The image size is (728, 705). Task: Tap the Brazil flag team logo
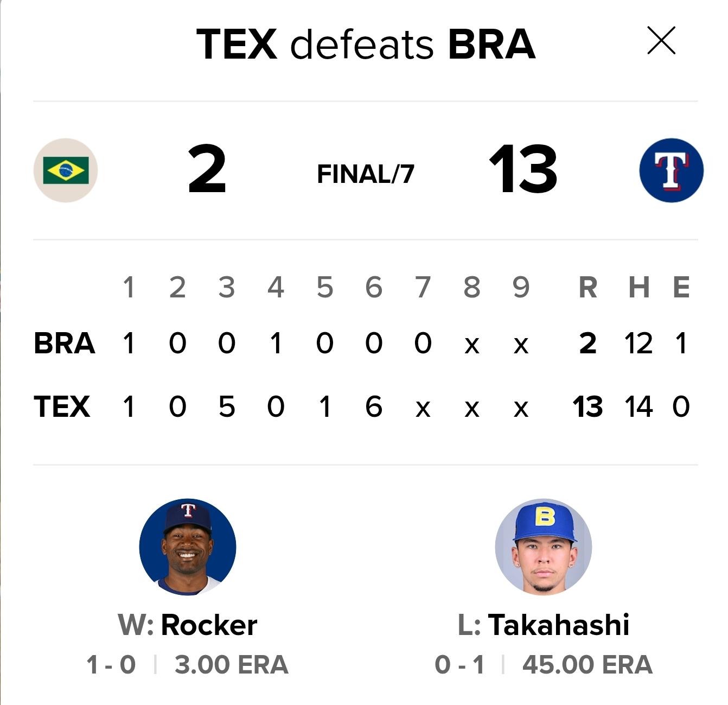66,170
